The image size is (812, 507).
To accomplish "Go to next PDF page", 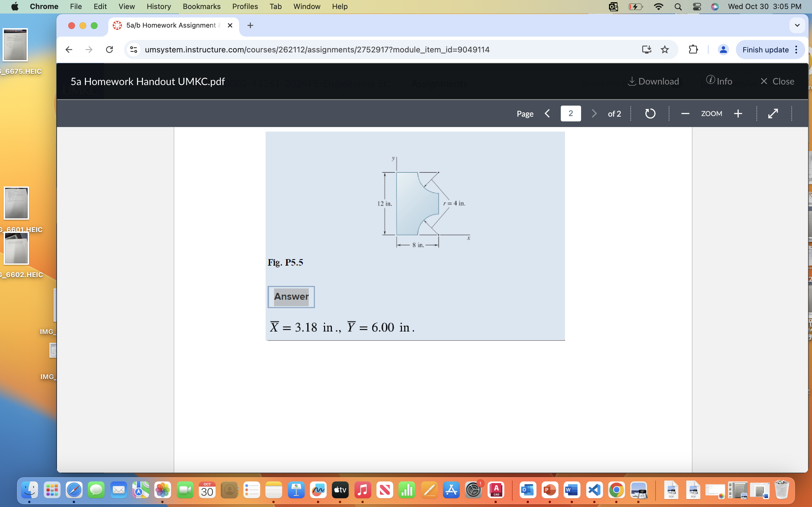I will [594, 113].
